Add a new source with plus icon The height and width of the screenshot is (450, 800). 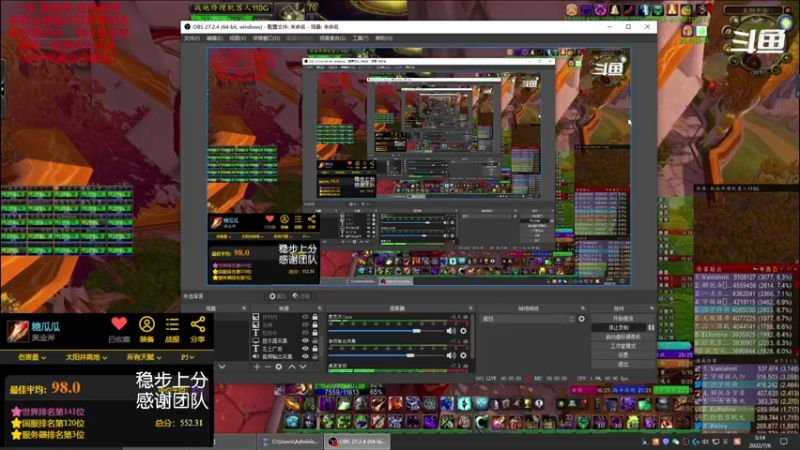point(257,366)
